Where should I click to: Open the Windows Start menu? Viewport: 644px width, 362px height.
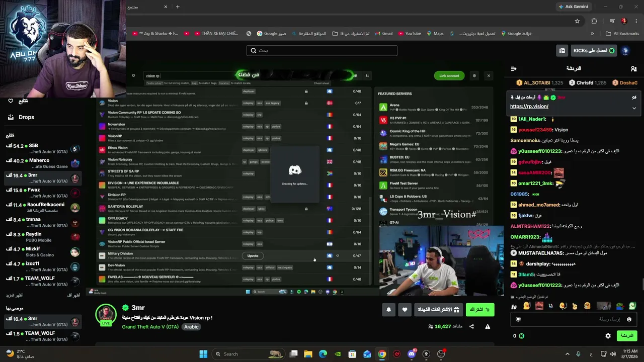(x=203, y=354)
